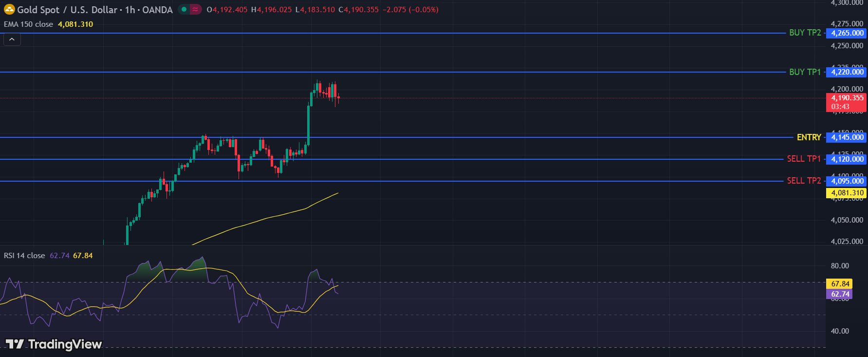The width and height of the screenshot is (868, 357).
Task: Click the SELL TP2 text label
Action: point(804,181)
